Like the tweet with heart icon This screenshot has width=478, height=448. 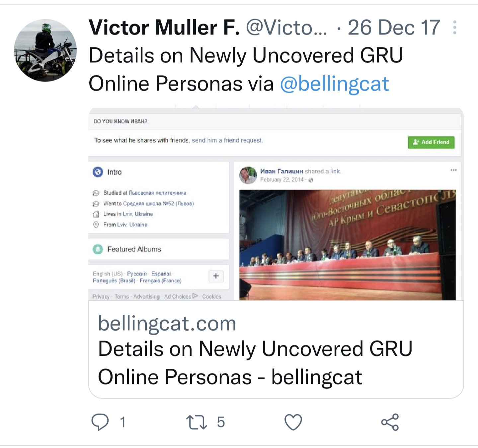click(293, 422)
